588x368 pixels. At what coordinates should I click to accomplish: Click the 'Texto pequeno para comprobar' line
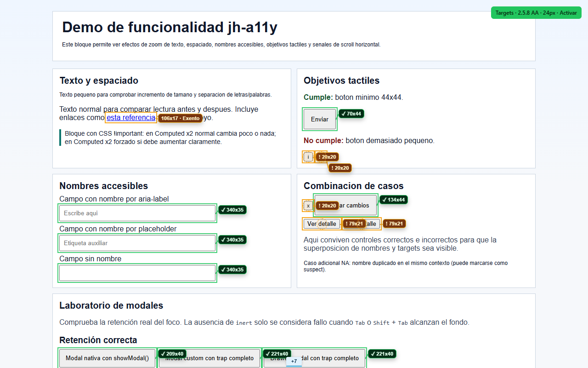[165, 95]
